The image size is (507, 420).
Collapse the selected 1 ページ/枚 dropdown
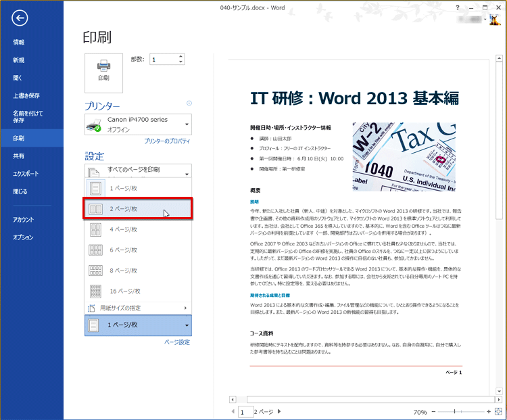[x=138, y=325]
